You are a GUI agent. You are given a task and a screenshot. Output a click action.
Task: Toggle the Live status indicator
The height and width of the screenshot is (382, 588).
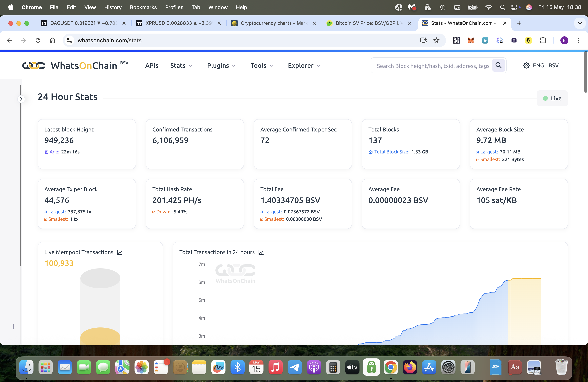[x=552, y=98]
